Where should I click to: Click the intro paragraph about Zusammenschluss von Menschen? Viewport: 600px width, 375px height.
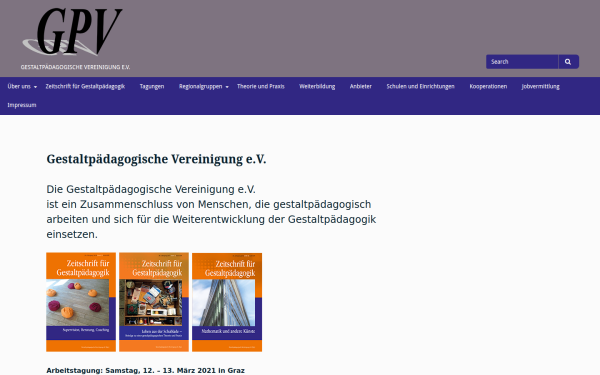coord(211,212)
